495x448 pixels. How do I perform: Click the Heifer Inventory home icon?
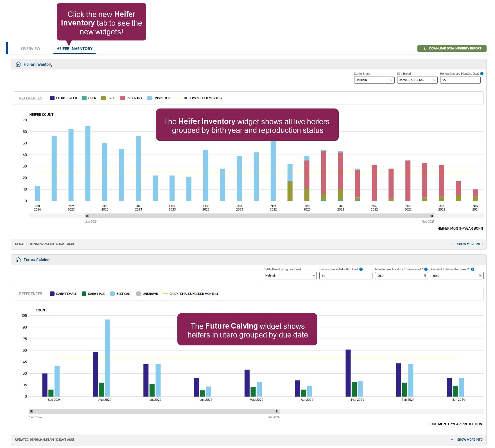click(18, 64)
